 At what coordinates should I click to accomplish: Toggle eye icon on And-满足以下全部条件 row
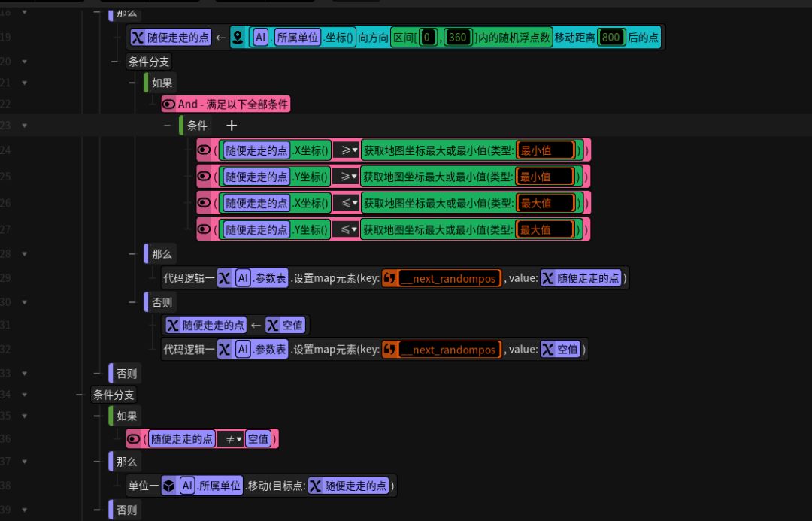coord(168,104)
